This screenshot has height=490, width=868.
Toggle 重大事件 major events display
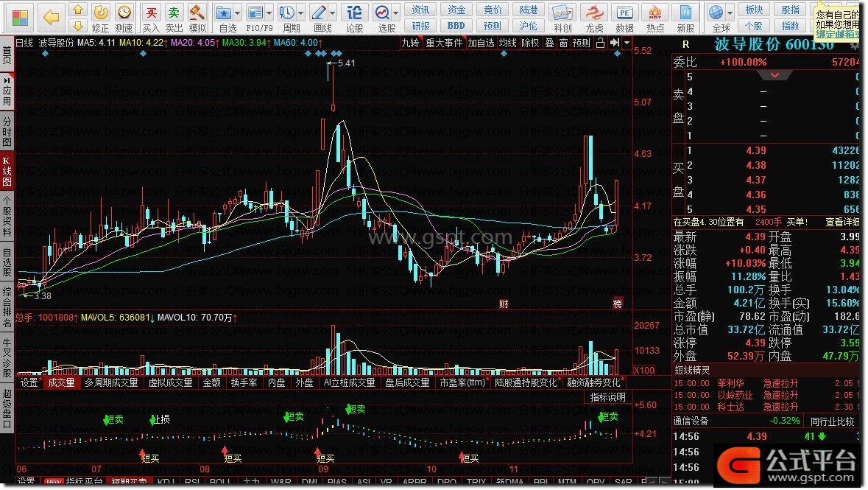pos(445,43)
